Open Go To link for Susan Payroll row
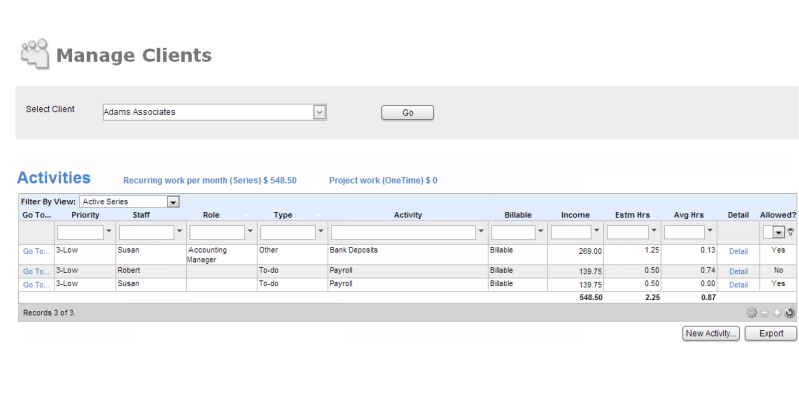Image resolution: width=799 pixels, height=401 pixels. tap(36, 285)
